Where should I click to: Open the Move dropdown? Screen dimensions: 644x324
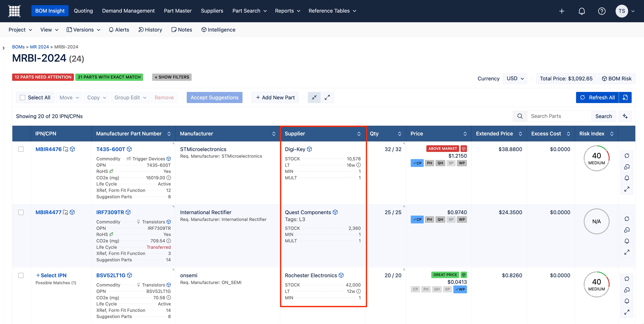click(x=69, y=97)
